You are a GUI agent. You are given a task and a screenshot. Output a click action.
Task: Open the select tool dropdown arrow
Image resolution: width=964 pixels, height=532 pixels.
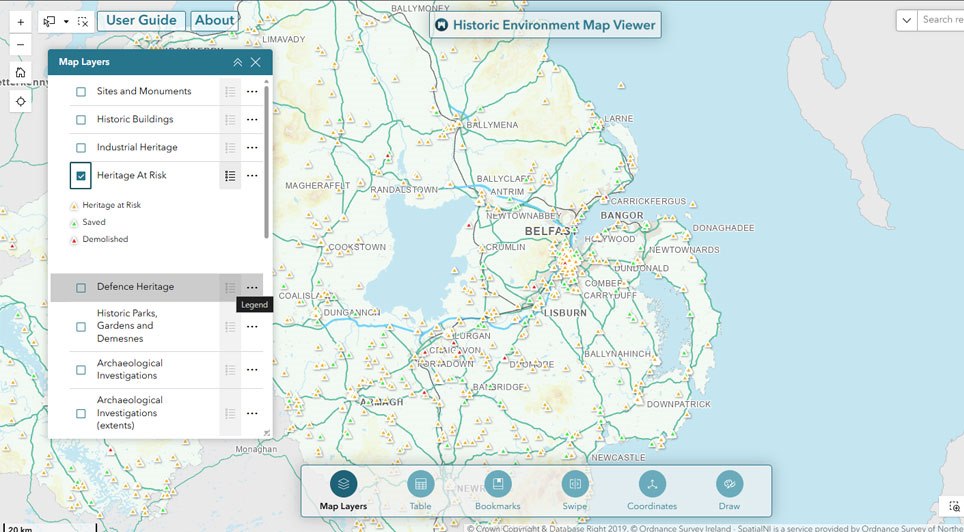tap(66, 21)
